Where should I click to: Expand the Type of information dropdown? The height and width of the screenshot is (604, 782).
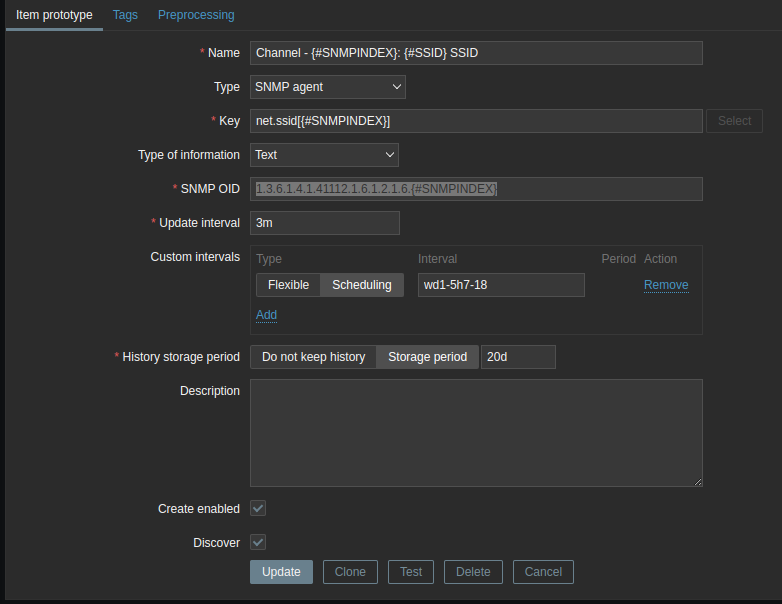pyautogui.click(x=324, y=155)
